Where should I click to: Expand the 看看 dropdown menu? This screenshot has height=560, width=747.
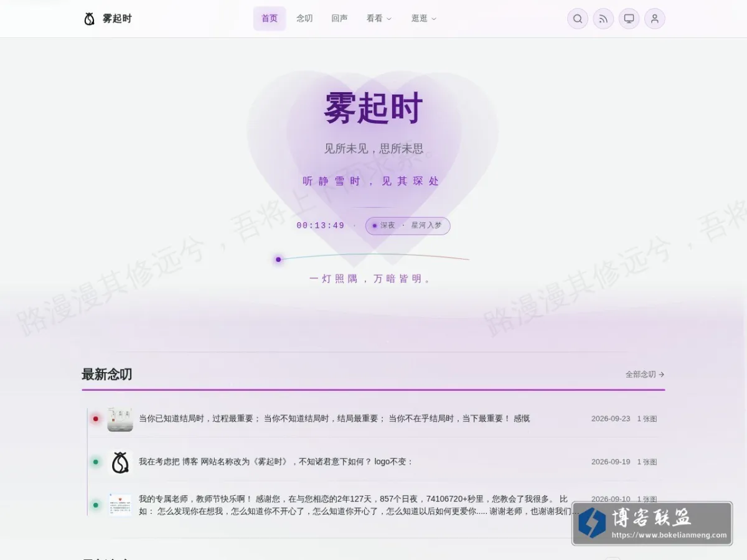[x=378, y=19]
